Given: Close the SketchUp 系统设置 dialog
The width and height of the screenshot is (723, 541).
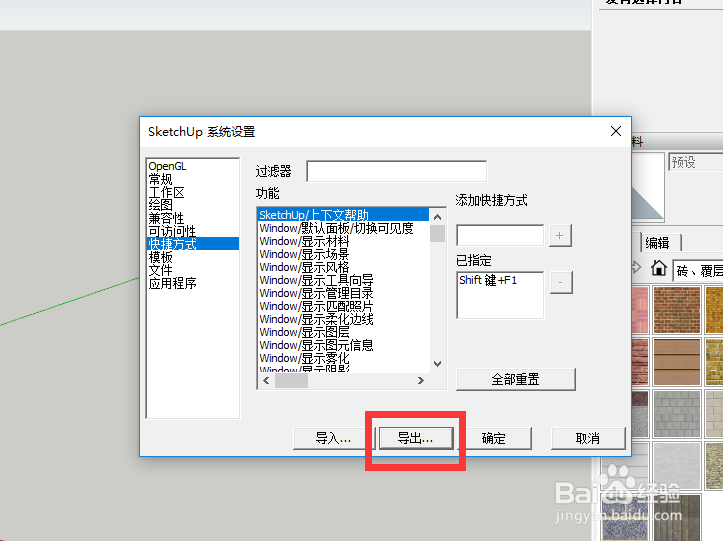Looking at the screenshot, I should pyautogui.click(x=616, y=131).
